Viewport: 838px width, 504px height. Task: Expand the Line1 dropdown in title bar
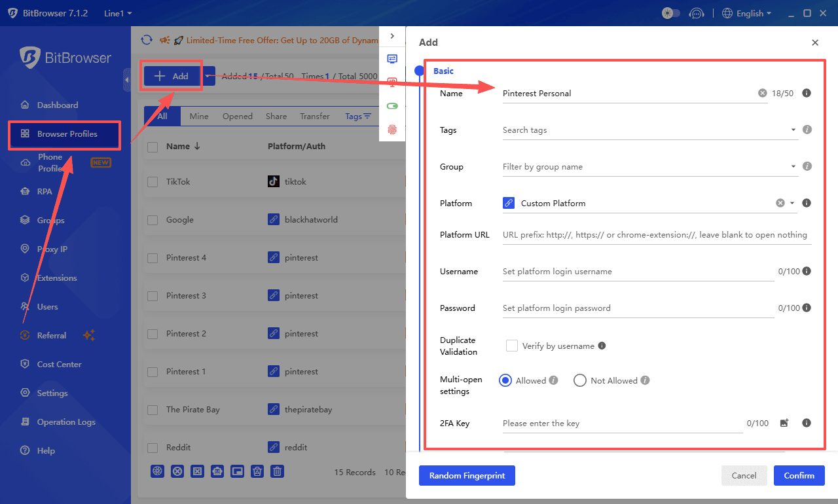click(x=117, y=12)
